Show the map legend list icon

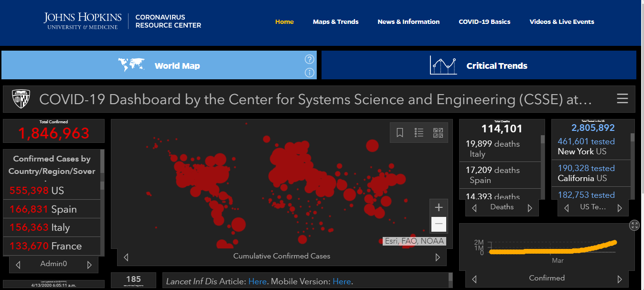[419, 133]
